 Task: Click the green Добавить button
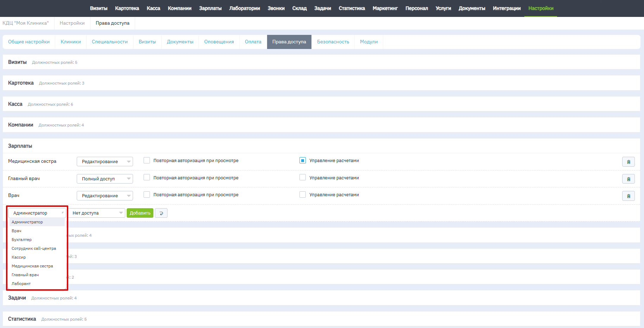coord(140,213)
